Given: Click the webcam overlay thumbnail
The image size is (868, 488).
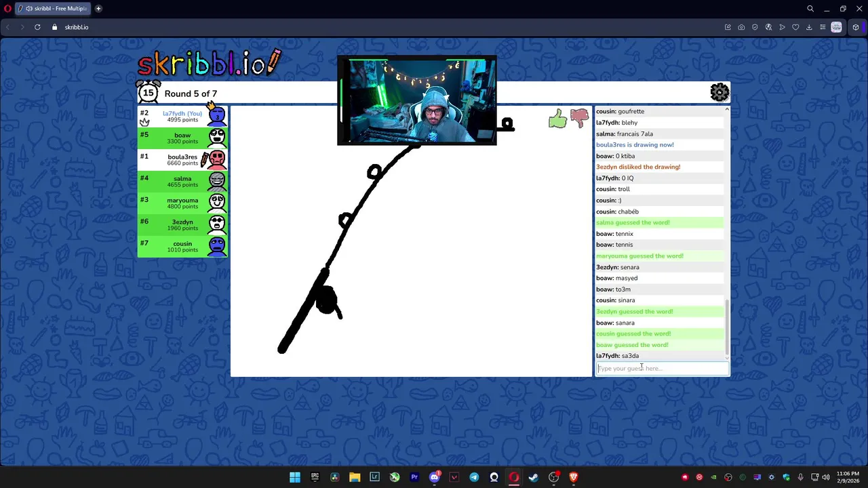Looking at the screenshot, I should pos(417,101).
